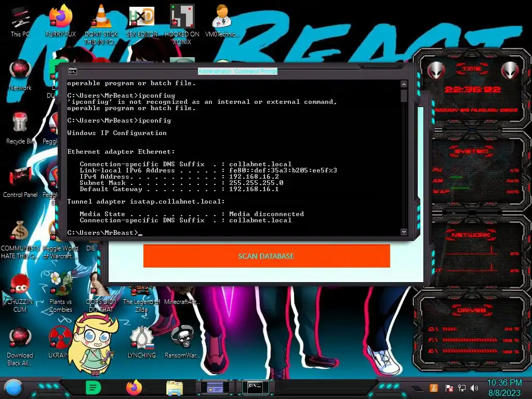Open the Download Black Ali desktop icon
Screen dimensions: 532x399
pyautogui.click(x=20, y=346)
